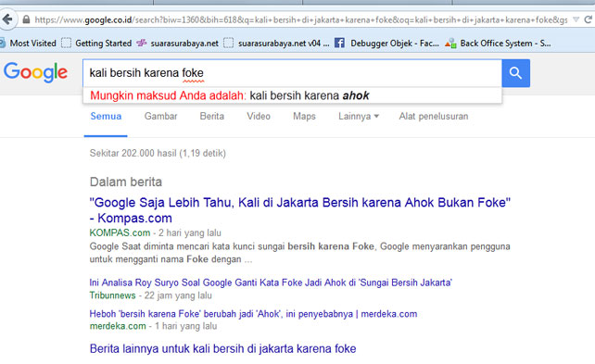Open the Back Office System bookmark

click(x=499, y=44)
